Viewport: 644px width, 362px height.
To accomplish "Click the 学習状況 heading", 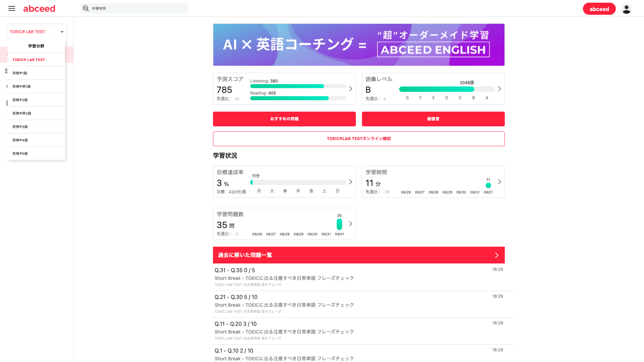I will point(225,156).
